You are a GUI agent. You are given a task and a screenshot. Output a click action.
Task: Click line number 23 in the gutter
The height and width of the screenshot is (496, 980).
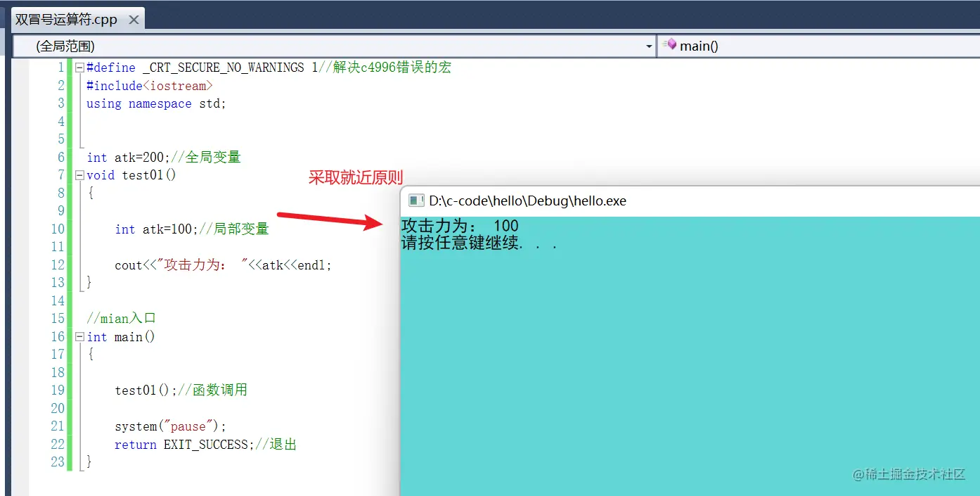(57, 462)
